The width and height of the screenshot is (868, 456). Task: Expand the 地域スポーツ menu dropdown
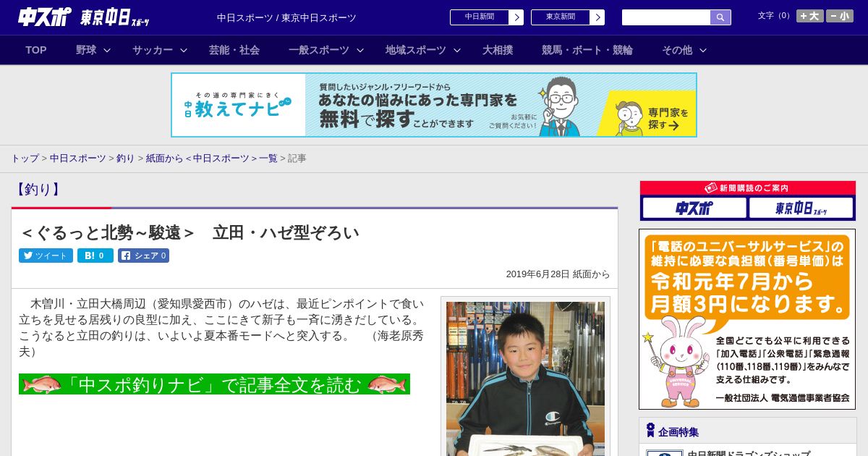point(422,50)
